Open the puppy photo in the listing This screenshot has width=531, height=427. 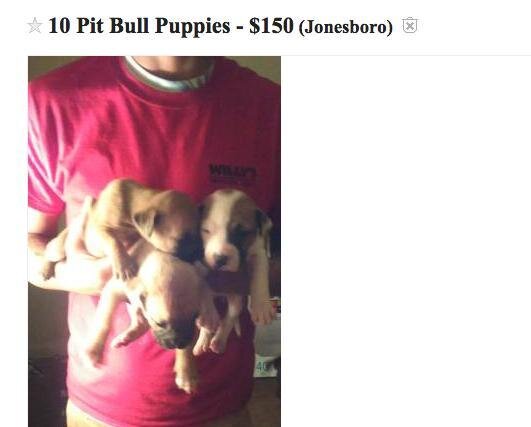pyautogui.click(x=154, y=241)
